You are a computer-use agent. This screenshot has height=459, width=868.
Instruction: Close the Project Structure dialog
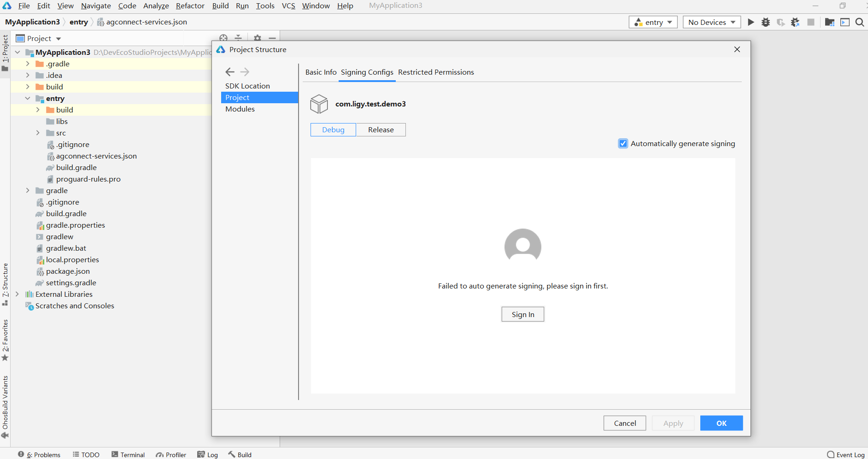coord(737,49)
